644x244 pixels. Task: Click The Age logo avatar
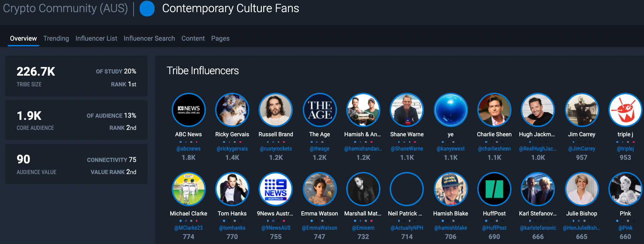tap(320, 110)
